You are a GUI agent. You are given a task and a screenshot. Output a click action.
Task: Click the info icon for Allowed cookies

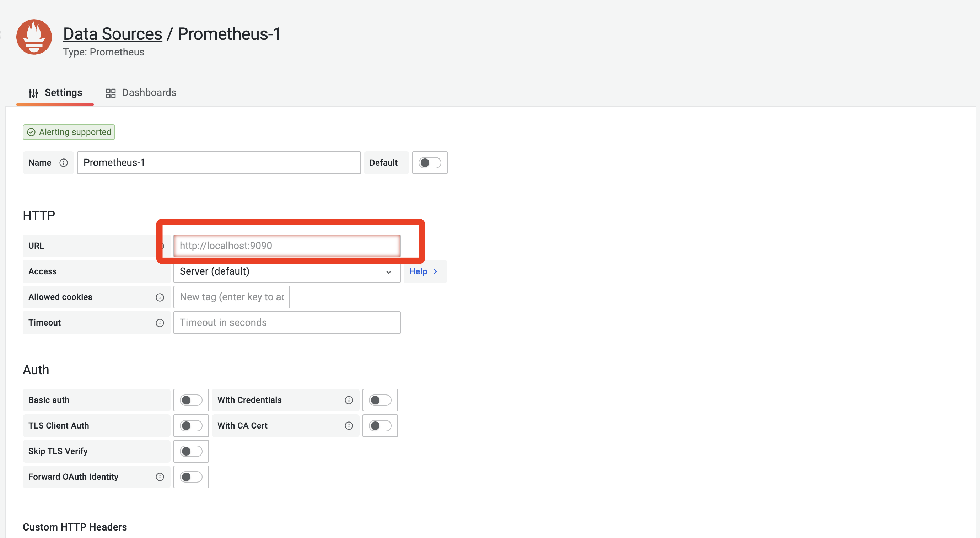160,297
